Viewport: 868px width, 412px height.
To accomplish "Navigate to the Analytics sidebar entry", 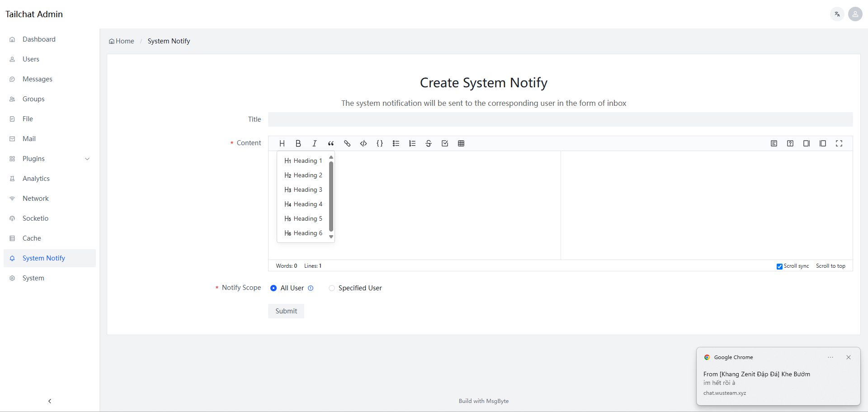I will [x=36, y=178].
